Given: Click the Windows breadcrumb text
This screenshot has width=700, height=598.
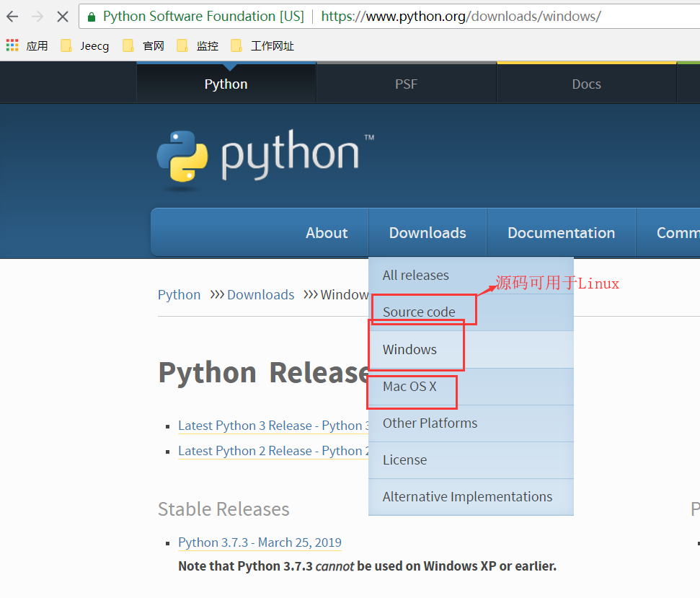Looking at the screenshot, I should [x=344, y=295].
